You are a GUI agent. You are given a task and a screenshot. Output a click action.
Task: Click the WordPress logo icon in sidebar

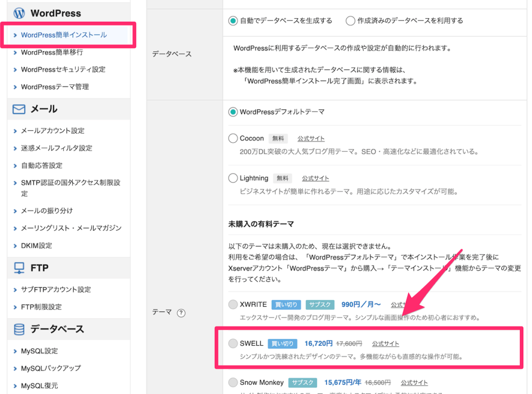click(19, 13)
